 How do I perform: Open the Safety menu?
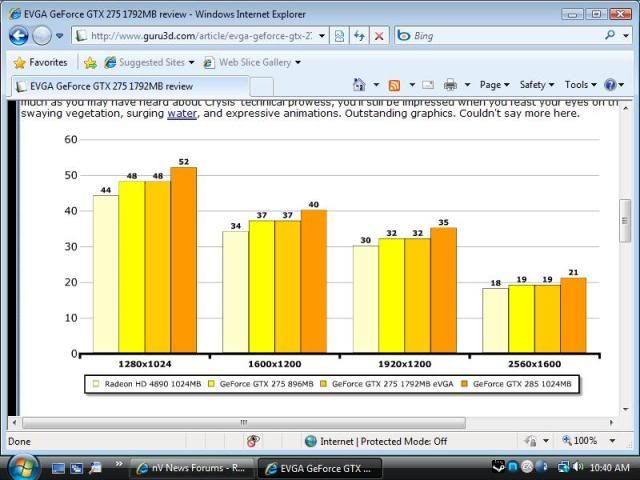(x=536, y=85)
